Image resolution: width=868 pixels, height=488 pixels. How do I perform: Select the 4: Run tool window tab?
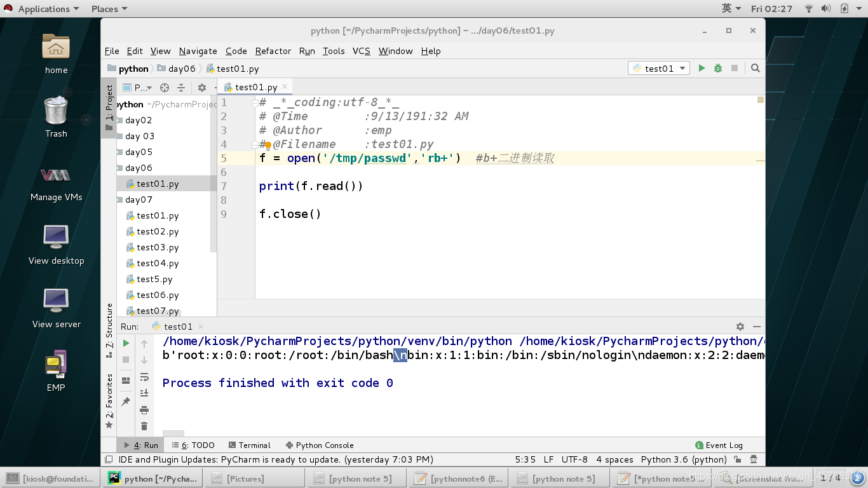[141, 445]
